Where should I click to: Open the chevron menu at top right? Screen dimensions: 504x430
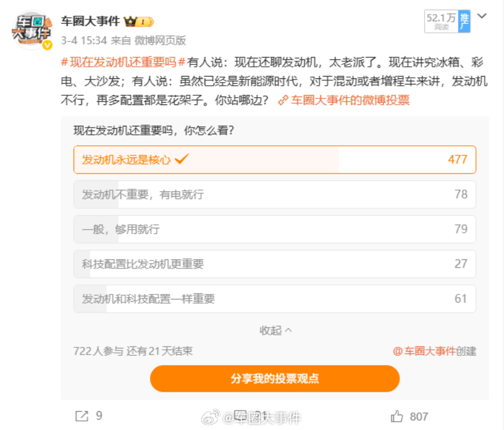click(x=483, y=15)
